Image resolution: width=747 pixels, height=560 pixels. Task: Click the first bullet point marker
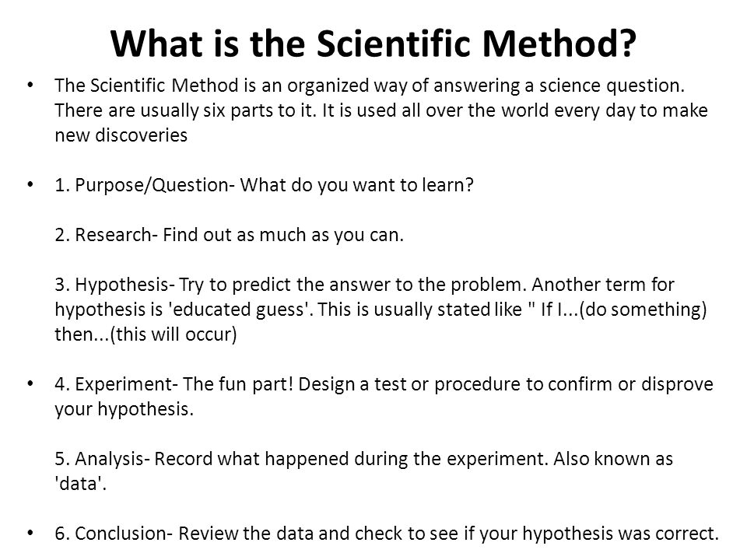tap(30, 86)
